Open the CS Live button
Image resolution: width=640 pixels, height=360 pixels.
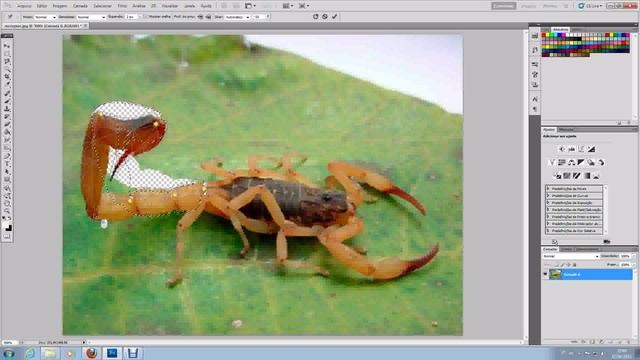591,6
